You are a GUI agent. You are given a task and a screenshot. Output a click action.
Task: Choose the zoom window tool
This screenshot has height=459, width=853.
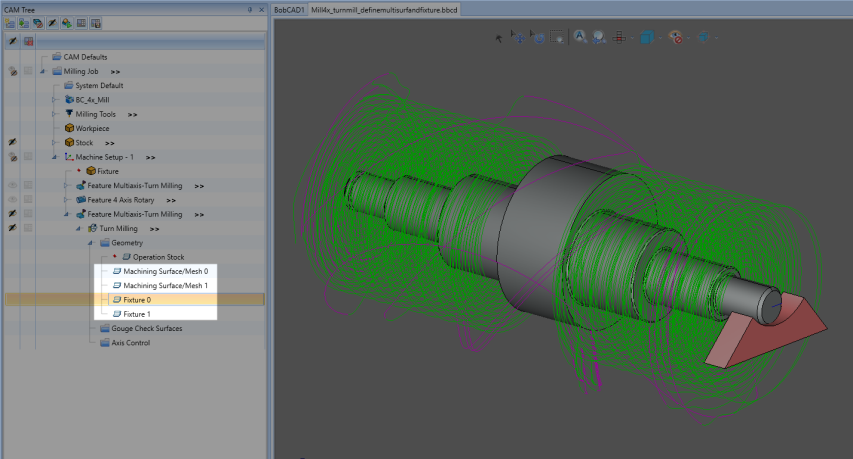click(558, 38)
